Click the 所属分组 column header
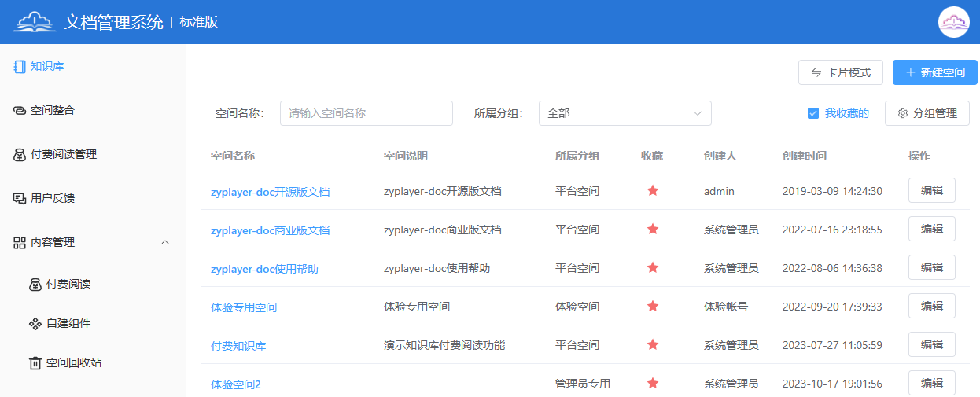Image resolution: width=980 pixels, height=397 pixels. pyautogui.click(x=577, y=156)
